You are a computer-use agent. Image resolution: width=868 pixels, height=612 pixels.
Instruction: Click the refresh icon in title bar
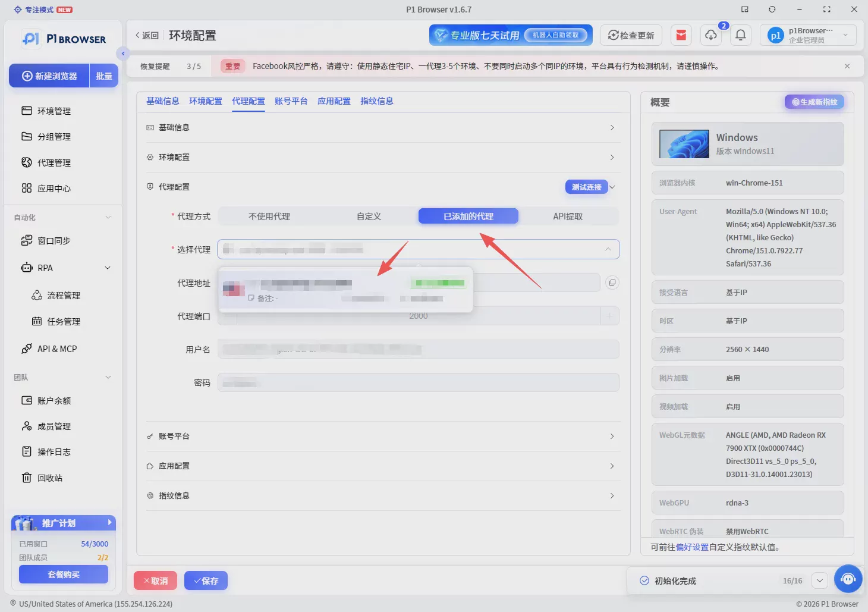tap(772, 10)
